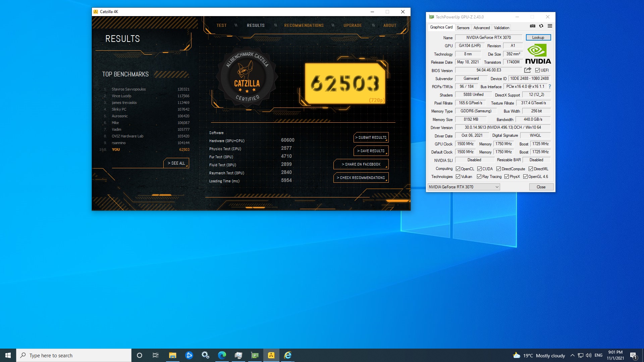Select Stavros Savvopoulos benchmark entry
644x362 pixels.
click(147, 89)
